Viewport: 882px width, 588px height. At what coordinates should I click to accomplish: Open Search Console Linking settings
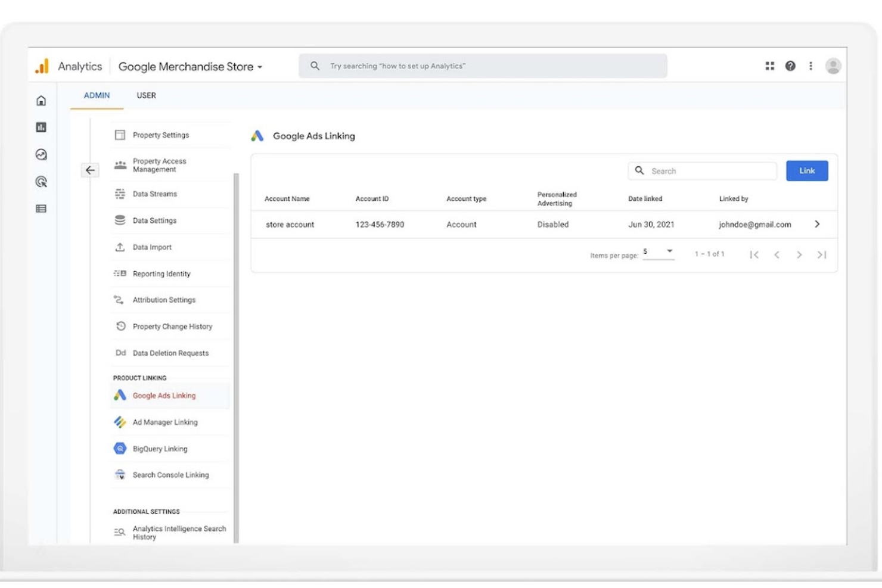coord(170,474)
